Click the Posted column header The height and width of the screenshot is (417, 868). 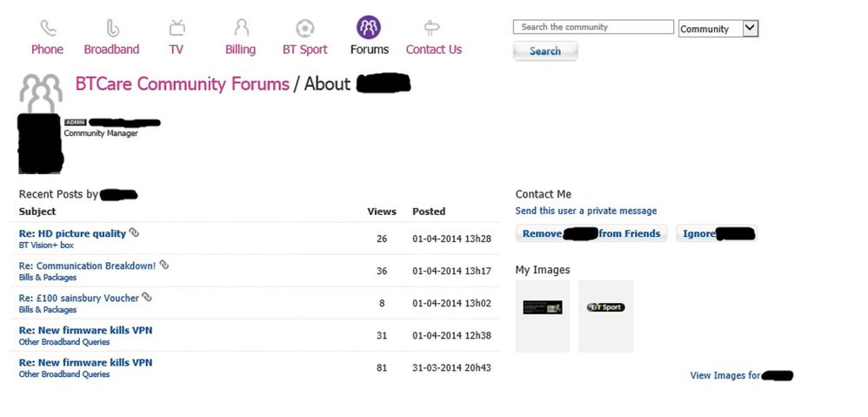(x=429, y=212)
